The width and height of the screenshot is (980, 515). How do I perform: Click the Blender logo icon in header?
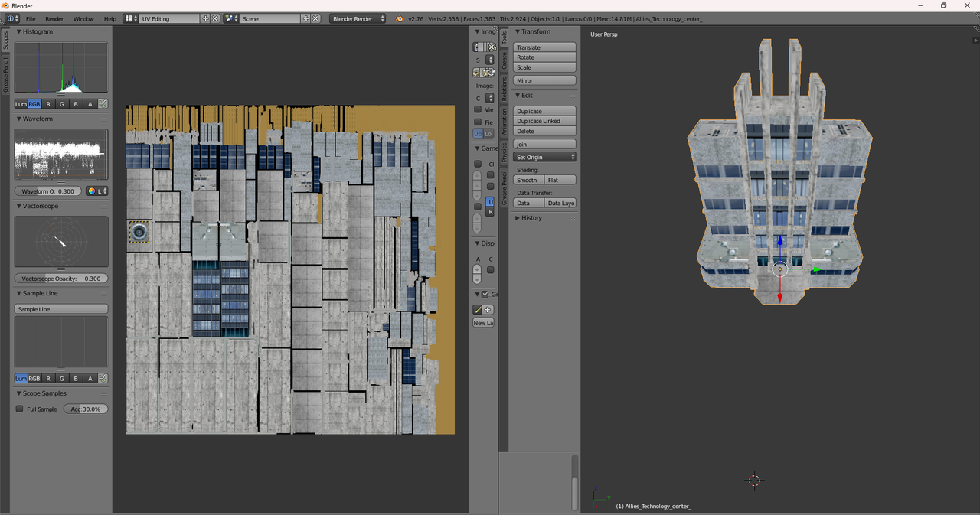coord(400,18)
